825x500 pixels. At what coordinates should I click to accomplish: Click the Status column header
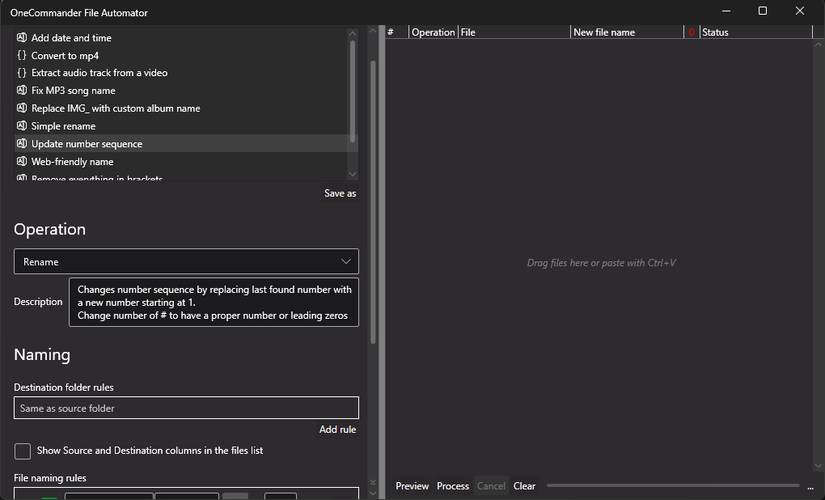tap(756, 32)
